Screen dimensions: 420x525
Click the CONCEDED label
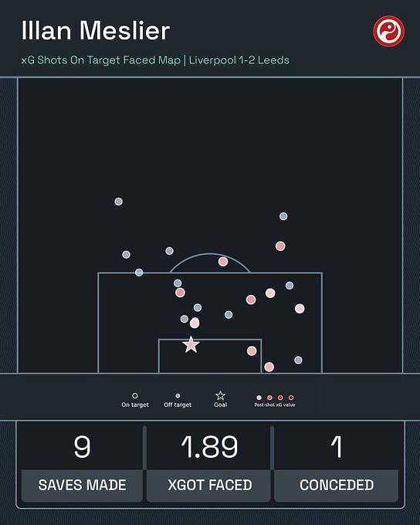[337, 485]
